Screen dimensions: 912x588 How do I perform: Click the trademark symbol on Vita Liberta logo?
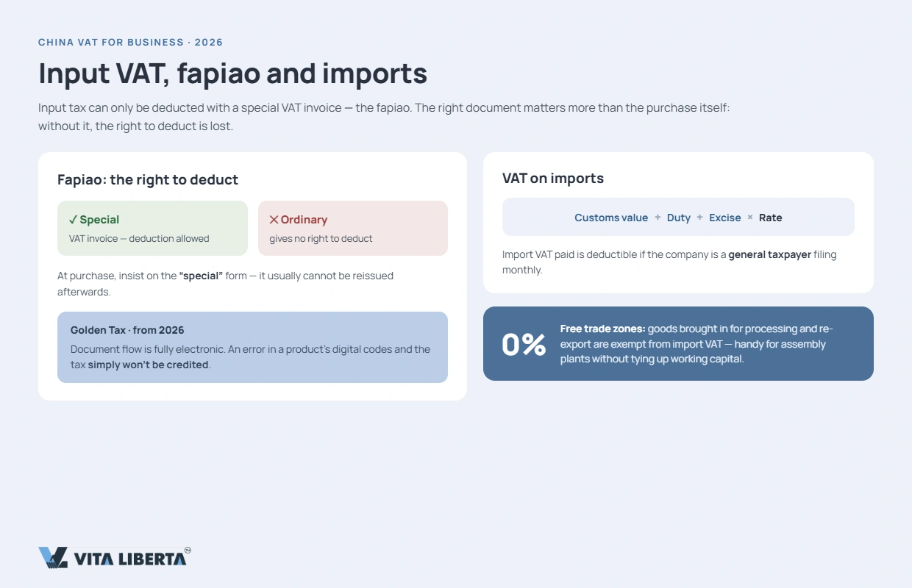(x=188, y=550)
